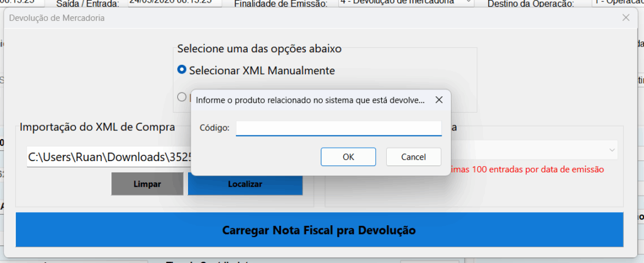Select the partially hidden second radio option
Image resolution: width=644 pixels, height=263 pixels.
tap(182, 97)
